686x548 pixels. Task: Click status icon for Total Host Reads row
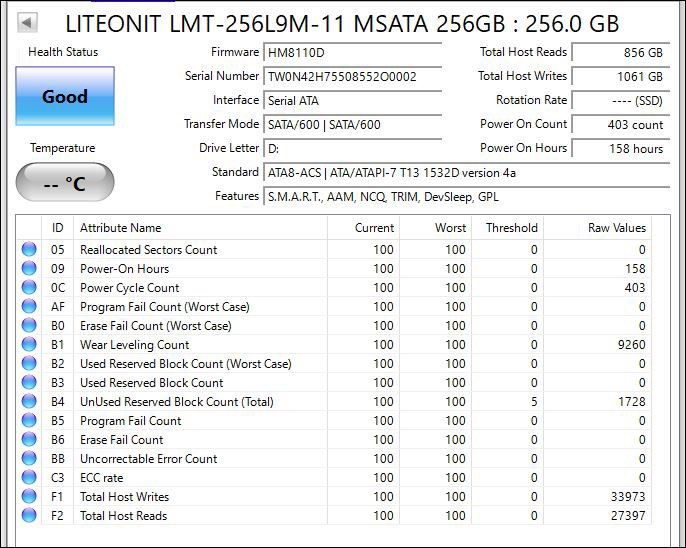pos(29,516)
